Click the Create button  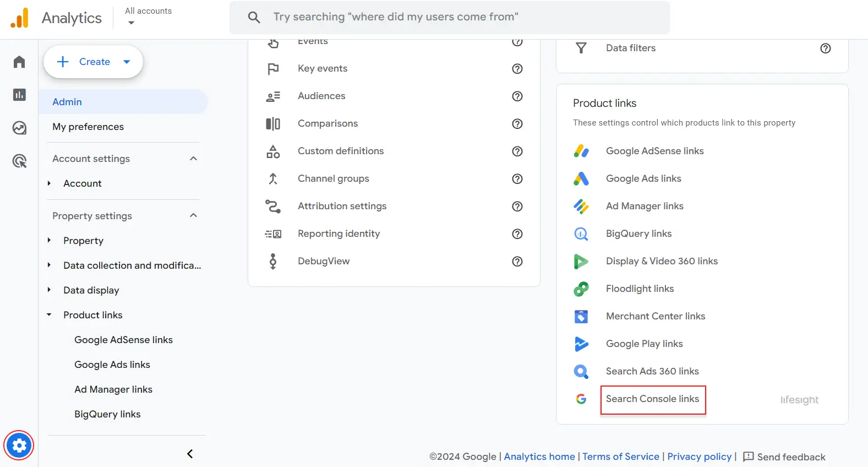[93, 62]
